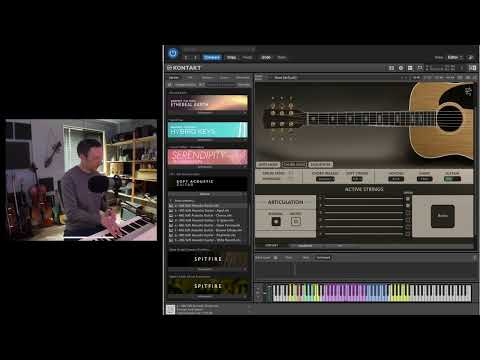Open Kontakt options gear icon
Image resolution: width=480 pixels, height=360 pixels.
(401, 68)
